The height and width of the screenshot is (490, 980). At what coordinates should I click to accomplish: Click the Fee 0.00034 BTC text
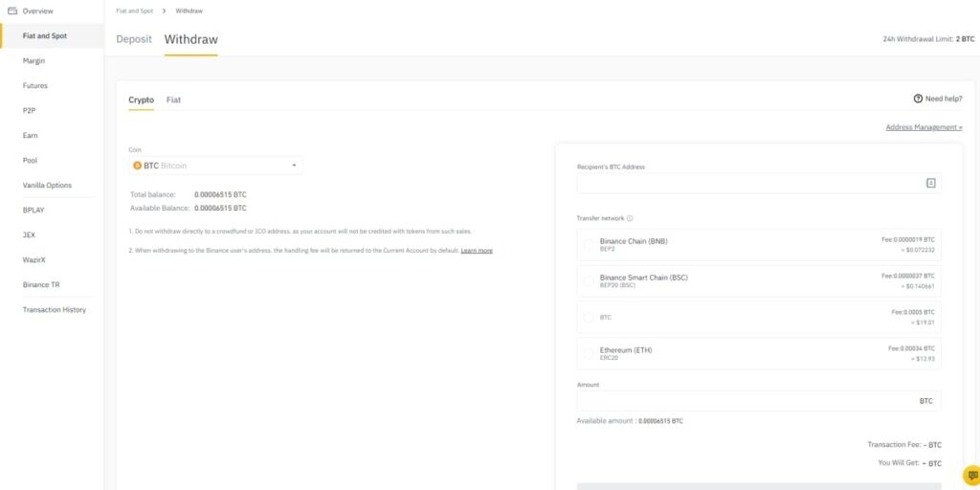(x=911, y=348)
